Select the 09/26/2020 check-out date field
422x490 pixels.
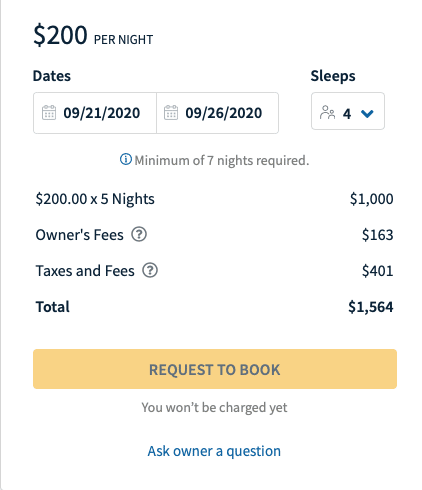coord(218,113)
